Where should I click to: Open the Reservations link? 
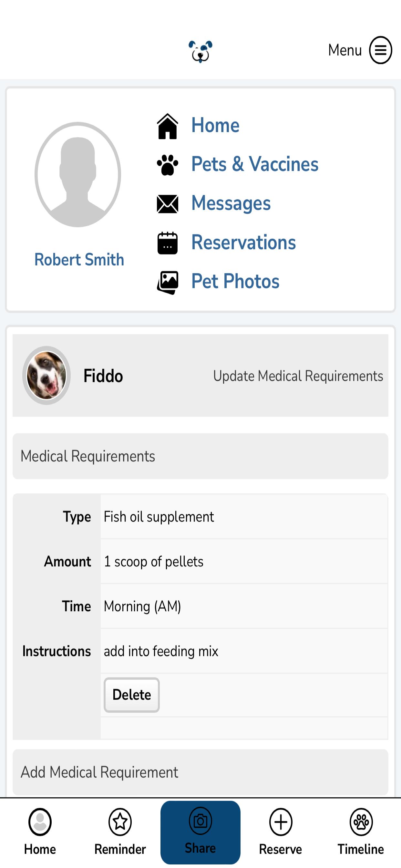[x=243, y=242]
